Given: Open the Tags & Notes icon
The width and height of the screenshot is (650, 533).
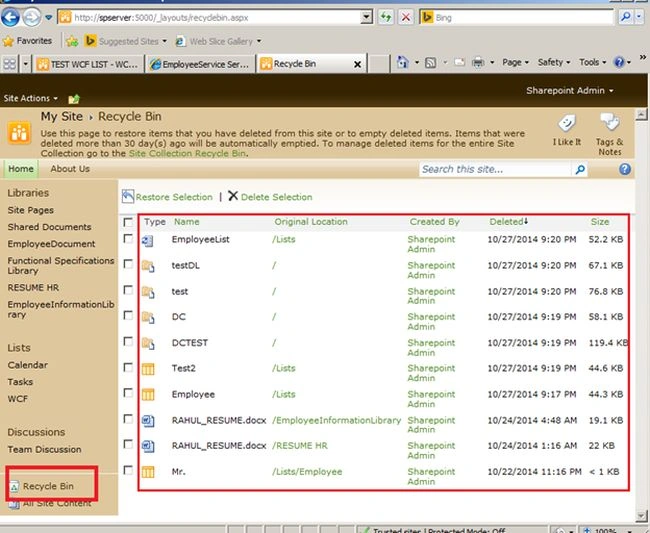Looking at the screenshot, I should tap(609, 122).
